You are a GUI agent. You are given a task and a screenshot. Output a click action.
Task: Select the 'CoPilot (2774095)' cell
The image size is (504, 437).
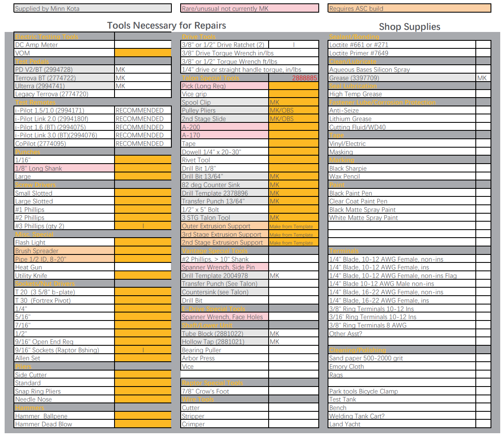(64, 143)
